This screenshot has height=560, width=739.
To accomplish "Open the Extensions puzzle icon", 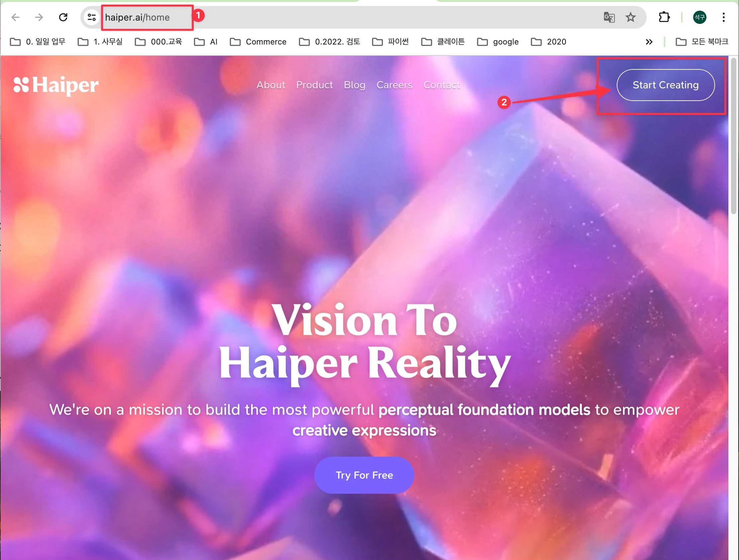I will coord(664,17).
